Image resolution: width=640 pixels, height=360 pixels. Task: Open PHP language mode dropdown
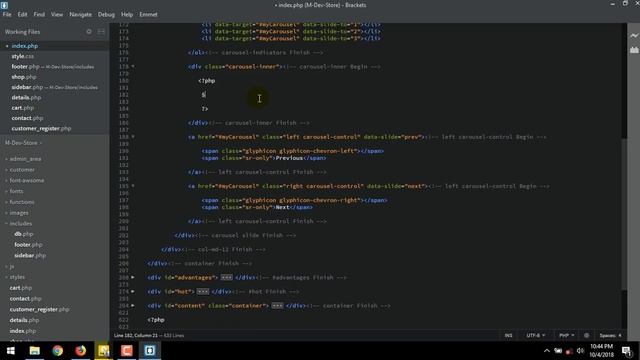[566, 336]
